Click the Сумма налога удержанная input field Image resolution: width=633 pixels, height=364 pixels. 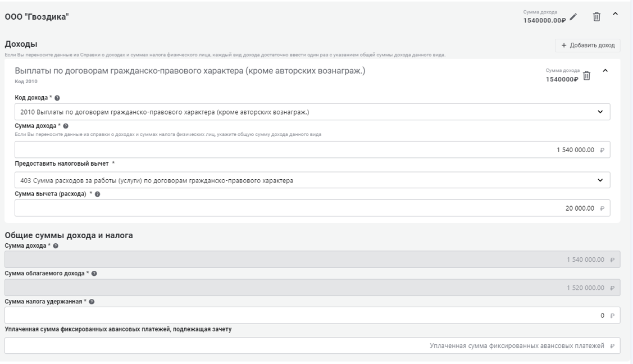click(x=312, y=316)
